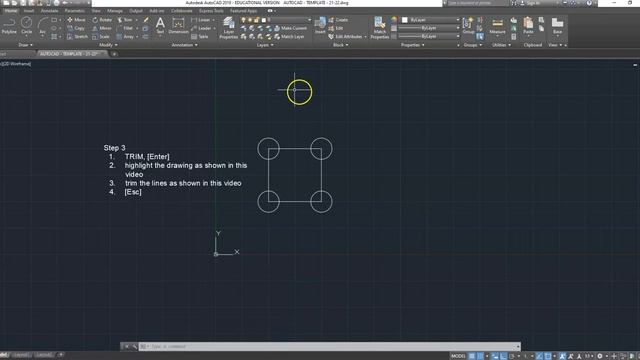Viewport: 640px width, 360px height.
Task: Activate the Fillet command
Action: tap(125, 28)
